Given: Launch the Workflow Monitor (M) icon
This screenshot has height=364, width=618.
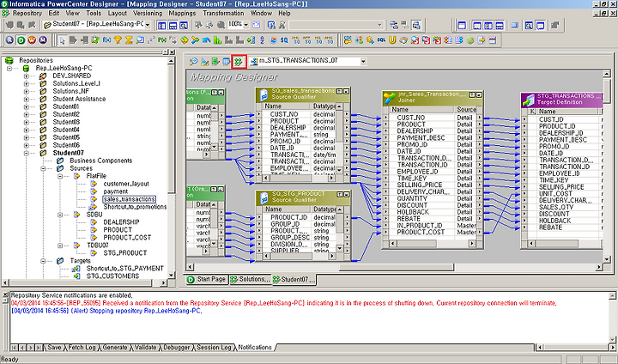Looking at the screenshot, I should [43, 40].
